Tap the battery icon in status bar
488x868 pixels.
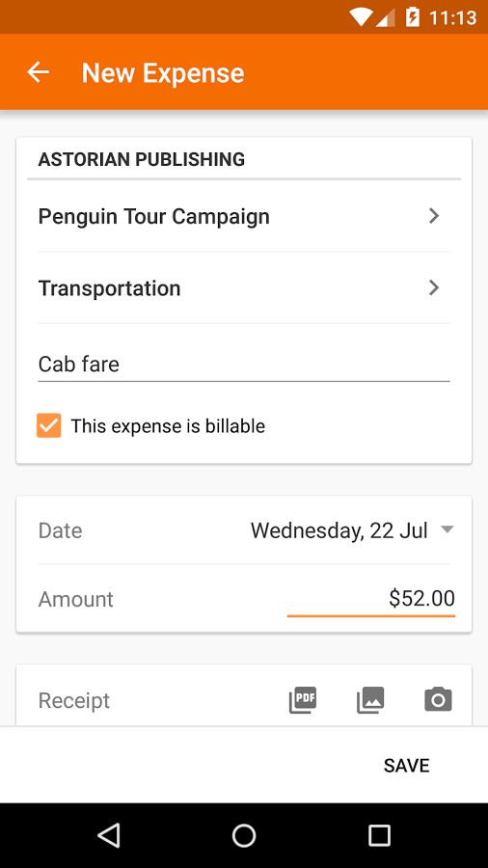[x=412, y=17]
